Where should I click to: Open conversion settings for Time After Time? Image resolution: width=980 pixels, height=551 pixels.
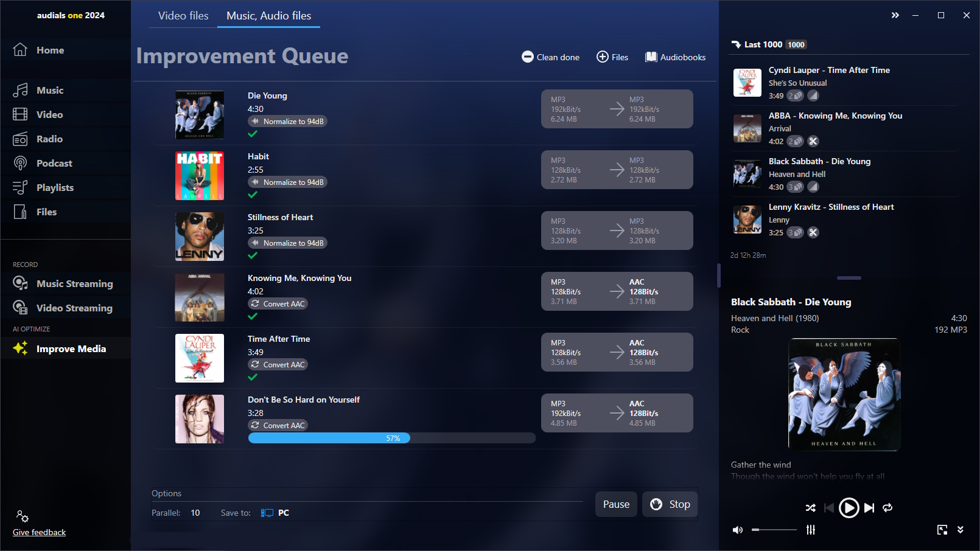tap(617, 352)
